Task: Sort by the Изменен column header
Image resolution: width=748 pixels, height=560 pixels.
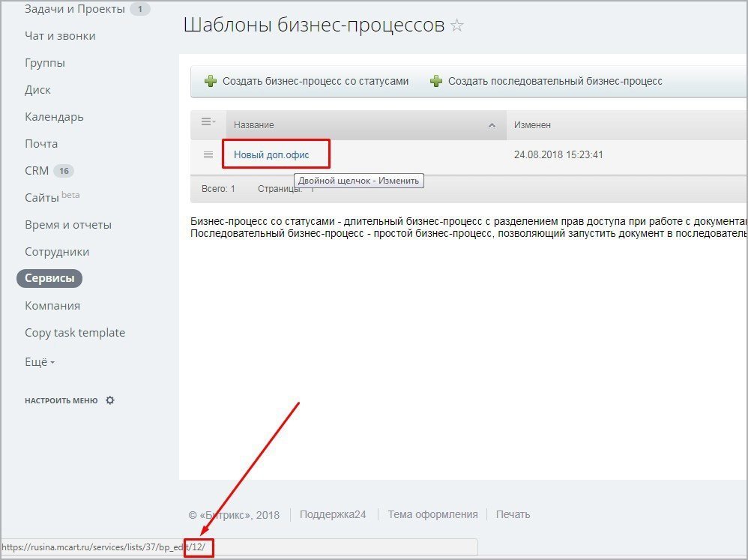Action: pos(532,125)
